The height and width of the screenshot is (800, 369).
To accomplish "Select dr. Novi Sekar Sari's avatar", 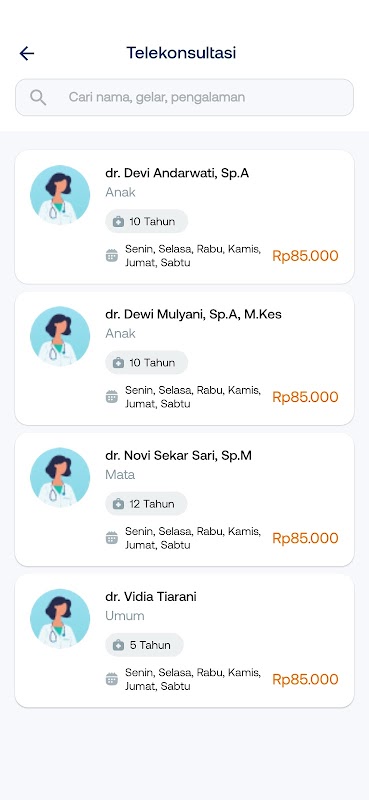I will (60, 478).
